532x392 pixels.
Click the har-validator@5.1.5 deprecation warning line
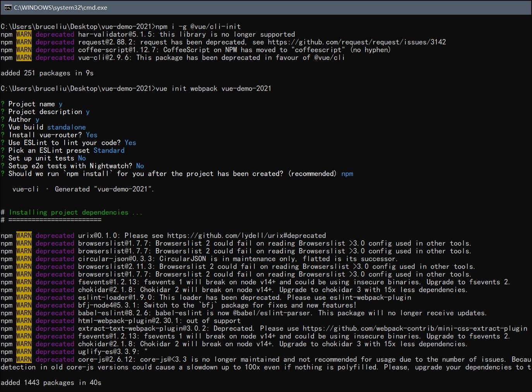pyautogui.click(x=148, y=34)
